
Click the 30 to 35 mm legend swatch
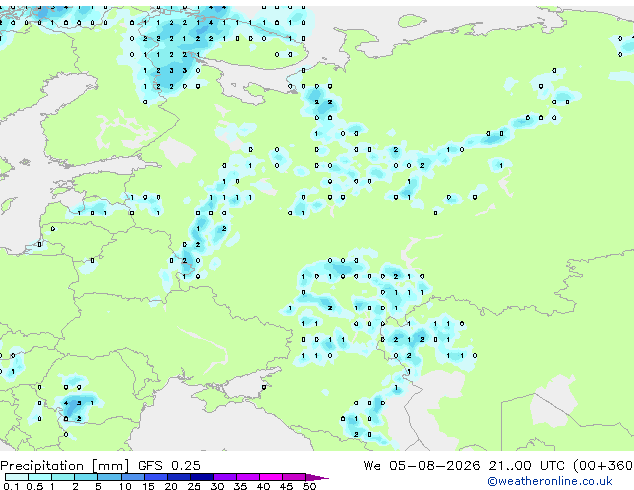[225, 477]
